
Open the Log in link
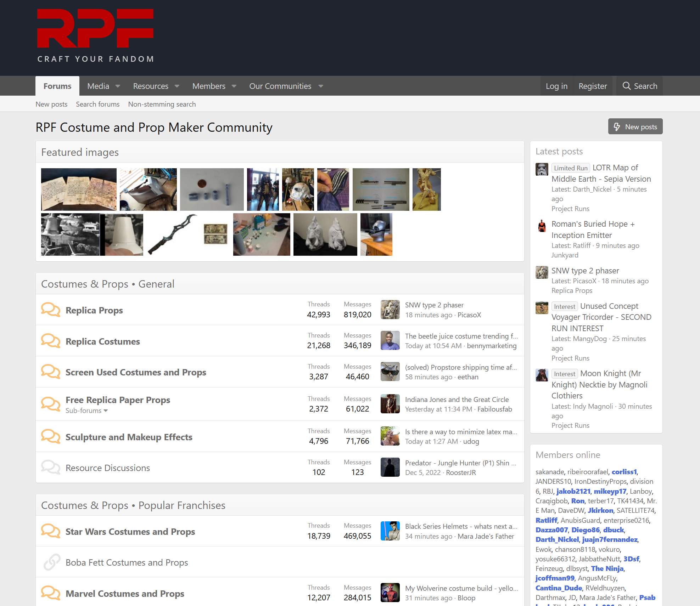point(556,86)
